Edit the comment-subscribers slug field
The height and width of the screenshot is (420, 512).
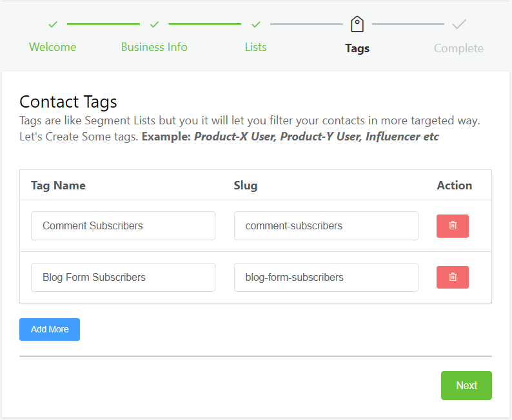coord(326,226)
